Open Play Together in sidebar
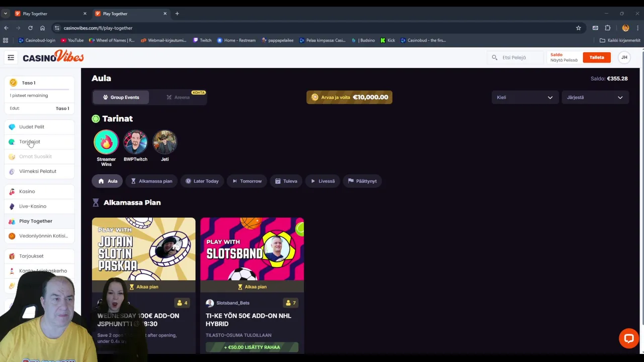Screen dimensions: 644x362 pos(39,221)
